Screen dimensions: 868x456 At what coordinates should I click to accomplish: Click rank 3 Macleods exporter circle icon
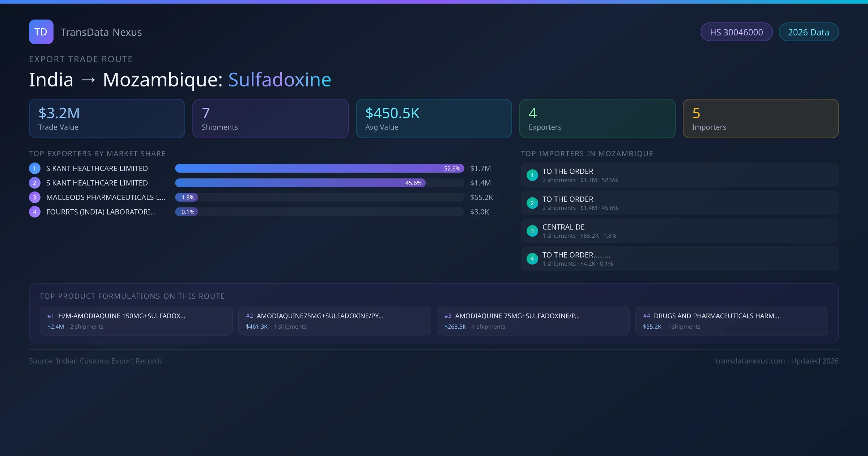coord(34,197)
